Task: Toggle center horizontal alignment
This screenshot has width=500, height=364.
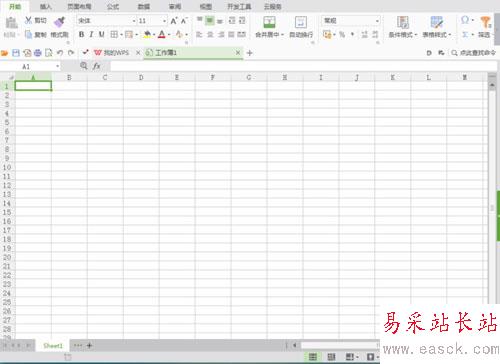Action: pos(210,34)
